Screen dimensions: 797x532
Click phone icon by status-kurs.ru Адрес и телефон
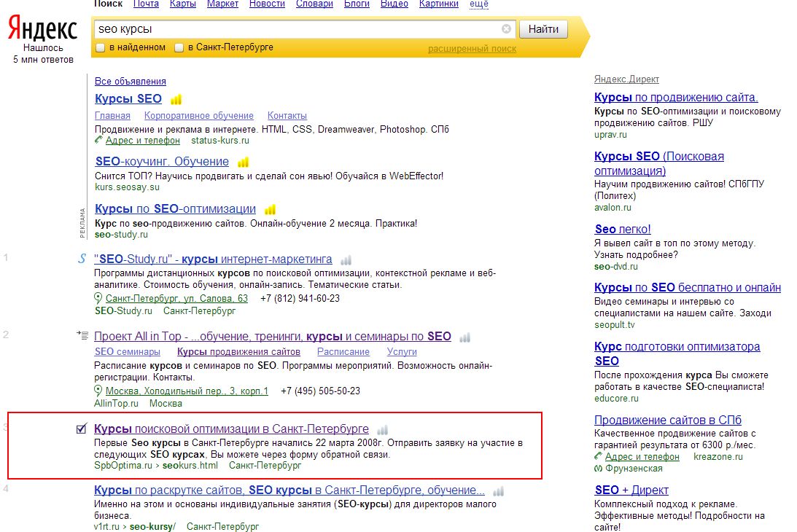point(98,140)
